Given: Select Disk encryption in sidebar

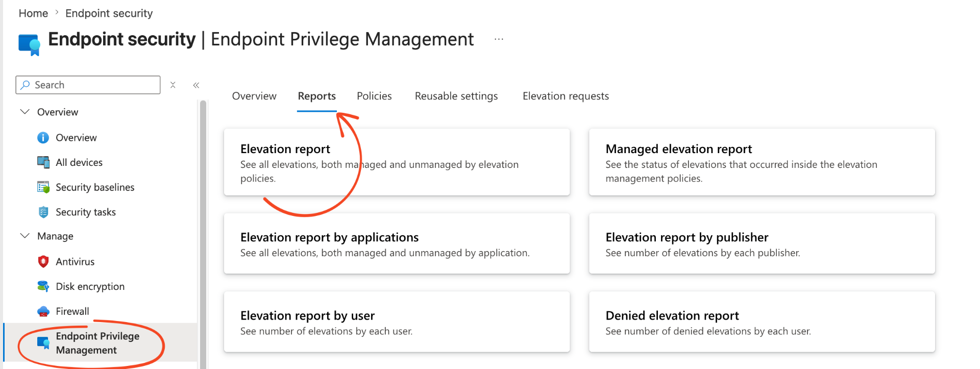Looking at the screenshot, I should (x=90, y=286).
